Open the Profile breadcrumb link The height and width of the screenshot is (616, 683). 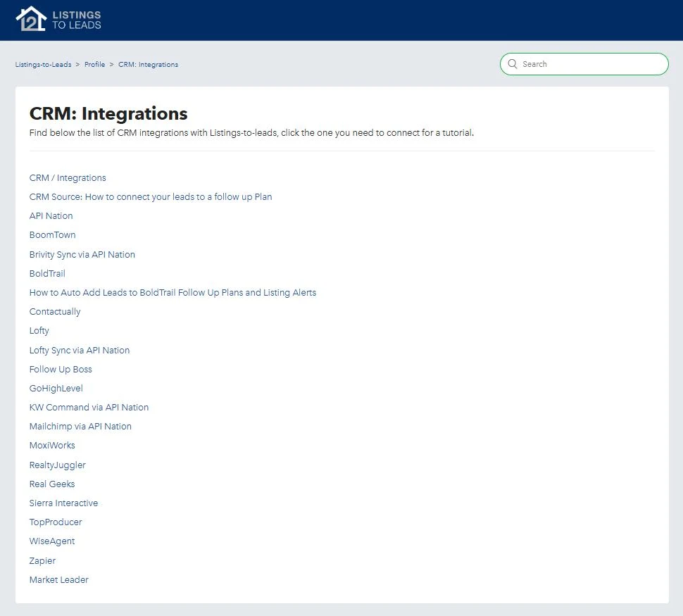(94, 65)
